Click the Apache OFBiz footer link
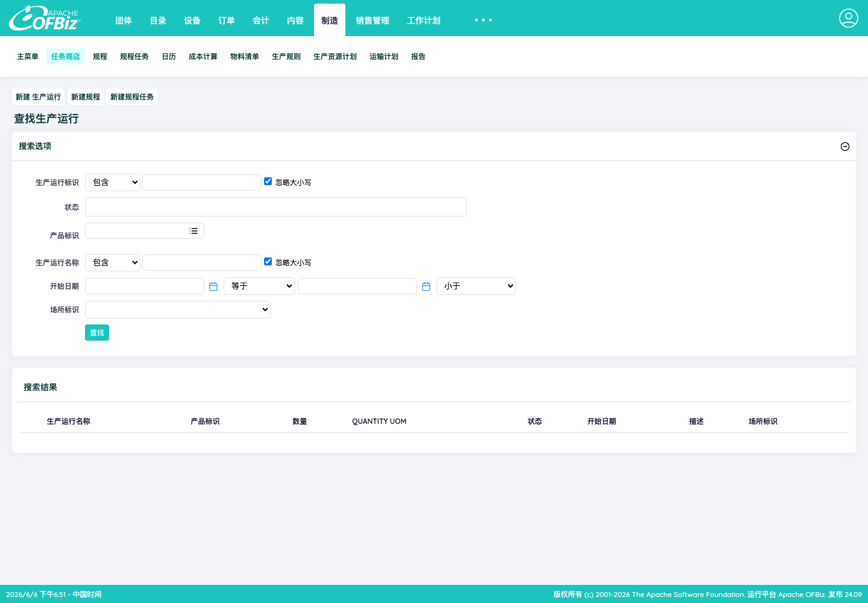Viewport: 868px width, 603px height. (x=802, y=595)
